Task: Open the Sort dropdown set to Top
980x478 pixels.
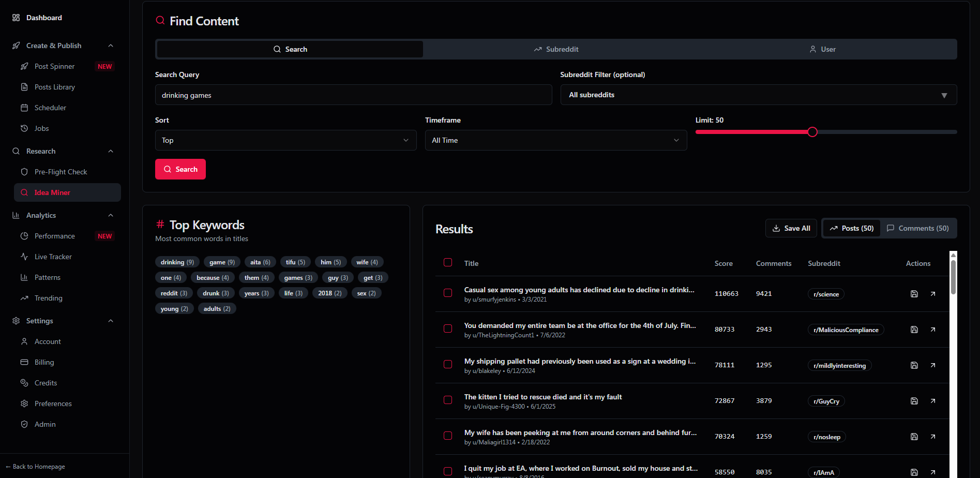Action: pos(285,140)
